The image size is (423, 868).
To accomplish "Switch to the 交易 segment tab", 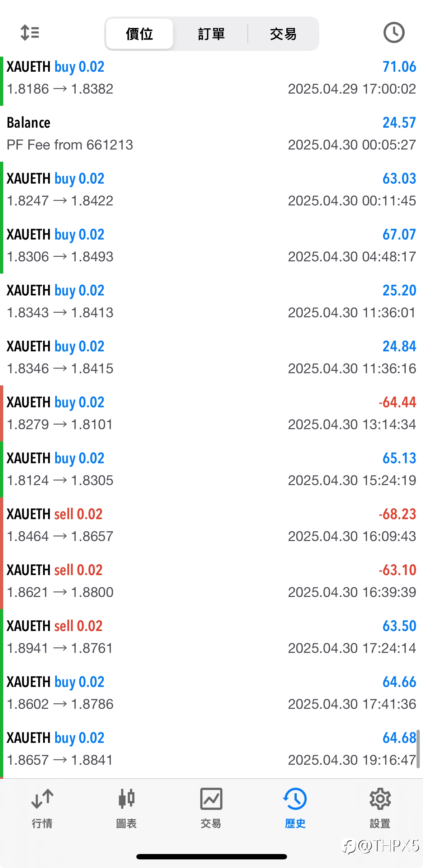I will click(283, 34).
